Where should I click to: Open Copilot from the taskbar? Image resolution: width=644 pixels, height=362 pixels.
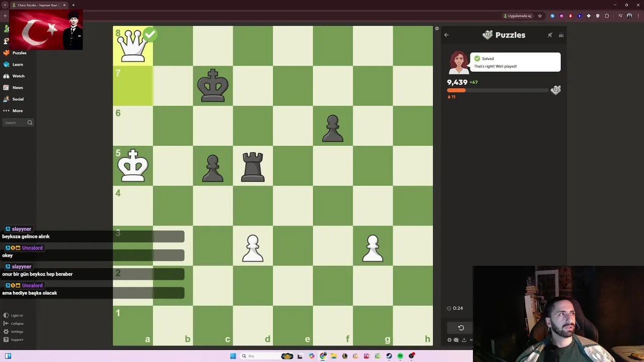point(311,356)
